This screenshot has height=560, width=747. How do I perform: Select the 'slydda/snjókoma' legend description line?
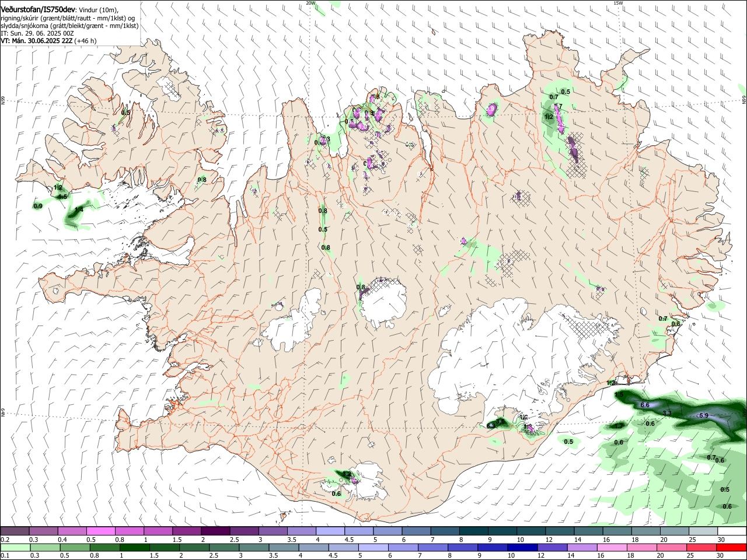click(69, 26)
